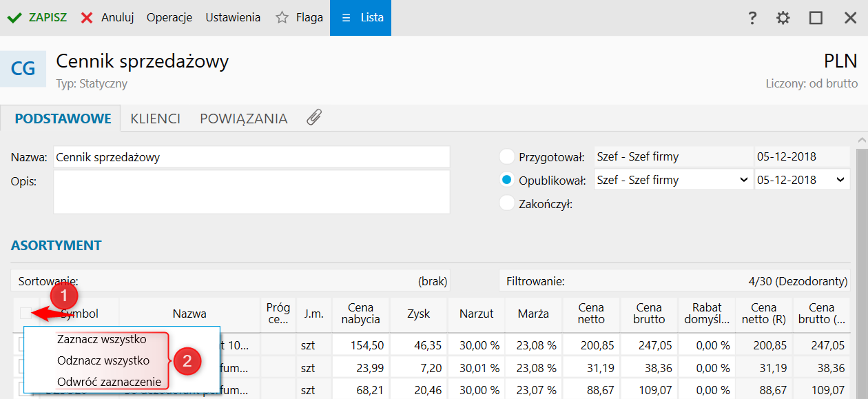Switch to the KLIENCI tab
This screenshot has width=868, height=399.
tap(156, 119)
